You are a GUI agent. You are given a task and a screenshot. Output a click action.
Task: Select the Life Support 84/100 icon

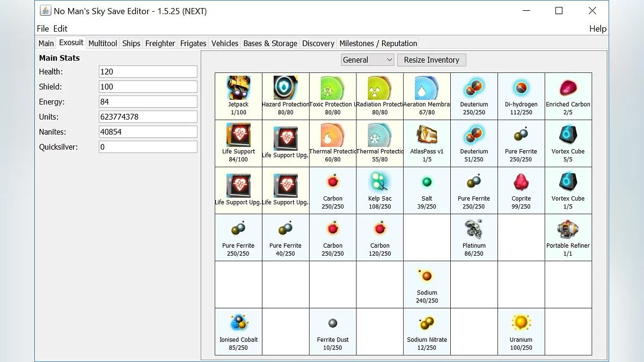click(x=238, y=135)
